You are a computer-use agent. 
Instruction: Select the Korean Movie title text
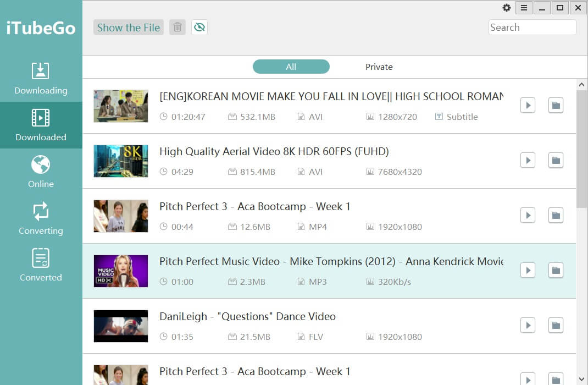click(x=331, y=97)
